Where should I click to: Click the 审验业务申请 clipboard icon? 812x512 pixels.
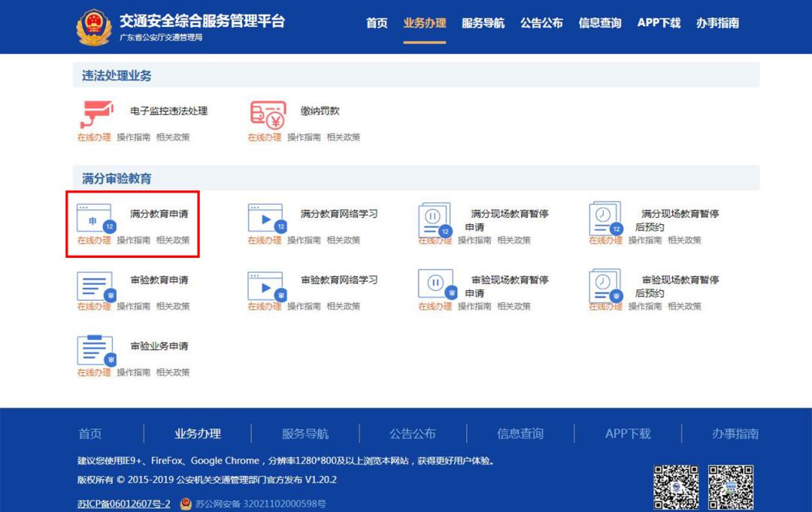(x=95, y=350)
